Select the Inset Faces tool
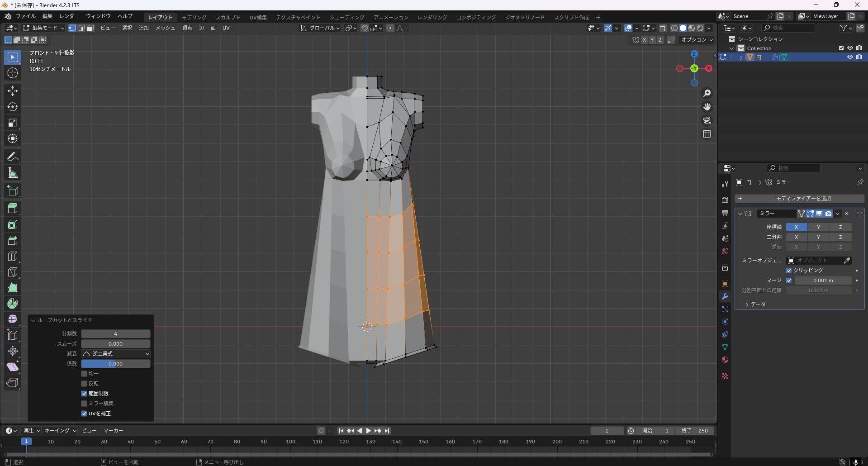868x466 pixels. coord(13,224)
